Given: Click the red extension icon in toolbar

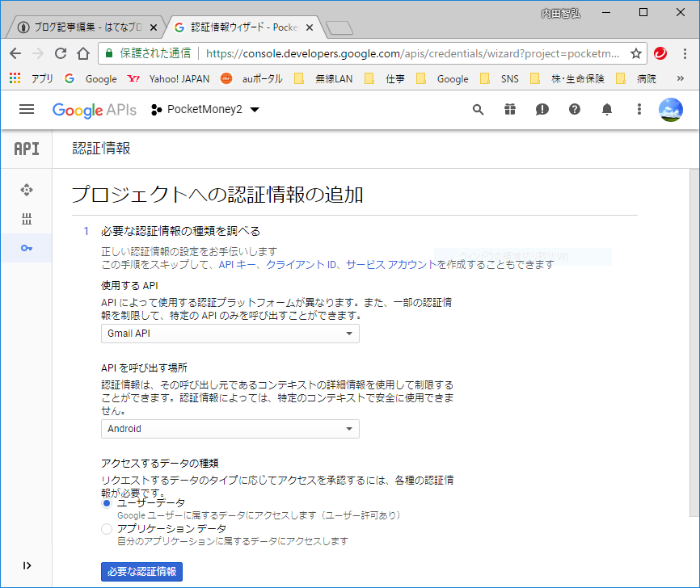Looking at the screenshot, I should (x=660, y=53).
